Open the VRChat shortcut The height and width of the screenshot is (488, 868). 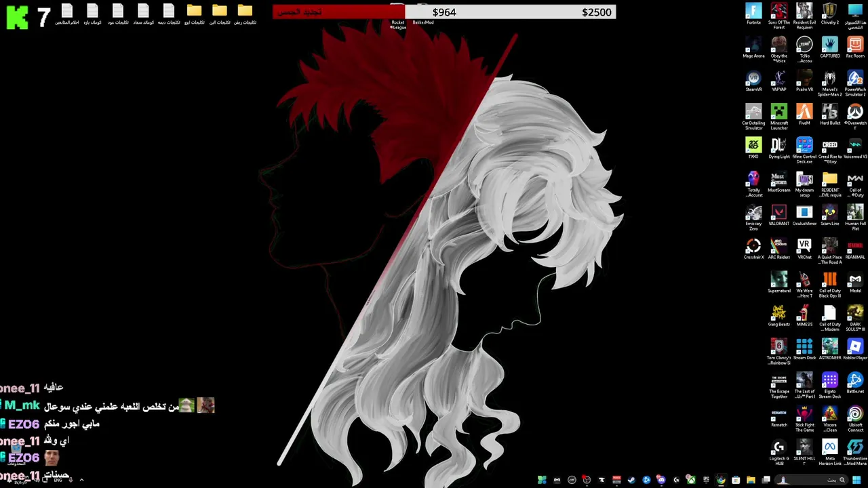804,249
